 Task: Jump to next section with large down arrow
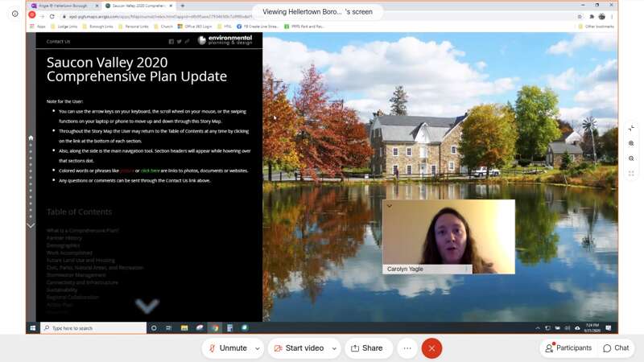147,306
